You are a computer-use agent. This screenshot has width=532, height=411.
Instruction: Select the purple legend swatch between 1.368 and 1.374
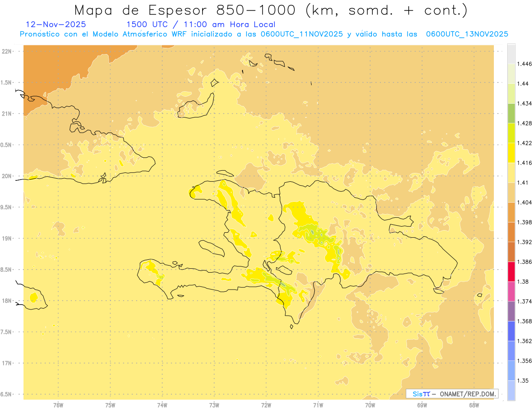pos(511,311)
